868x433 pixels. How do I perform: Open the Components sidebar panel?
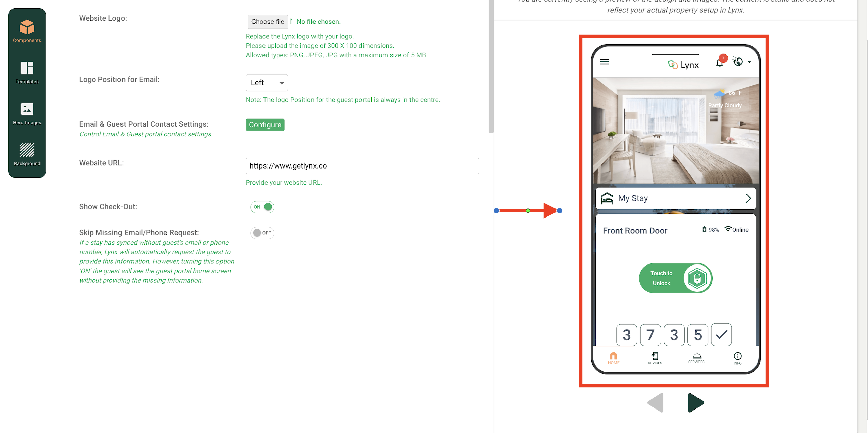point(27,31)
